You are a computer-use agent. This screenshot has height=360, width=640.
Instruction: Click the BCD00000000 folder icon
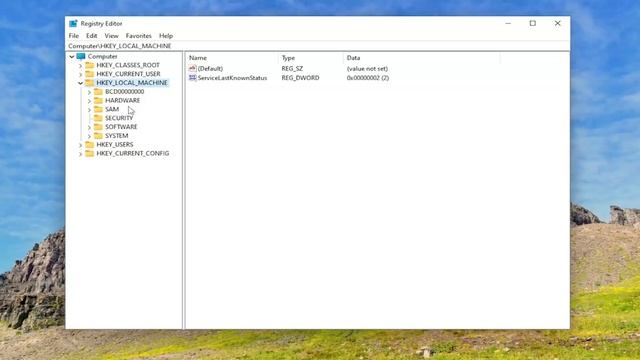pyautogui.click(x=98, y=92)
